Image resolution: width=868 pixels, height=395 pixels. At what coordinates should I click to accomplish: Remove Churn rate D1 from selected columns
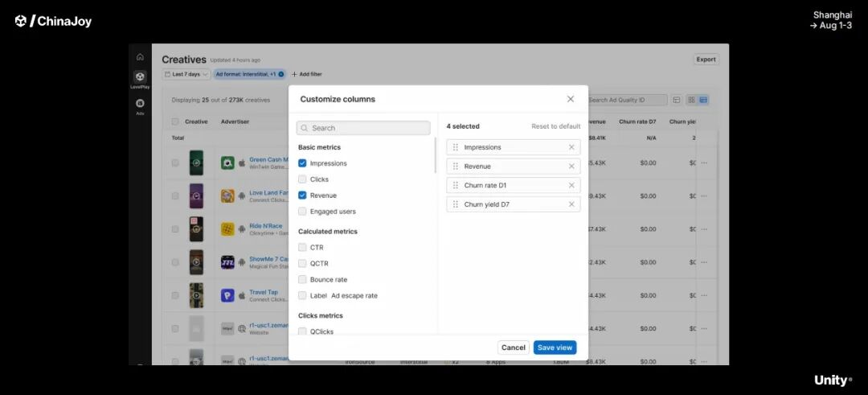coord(571,185)
